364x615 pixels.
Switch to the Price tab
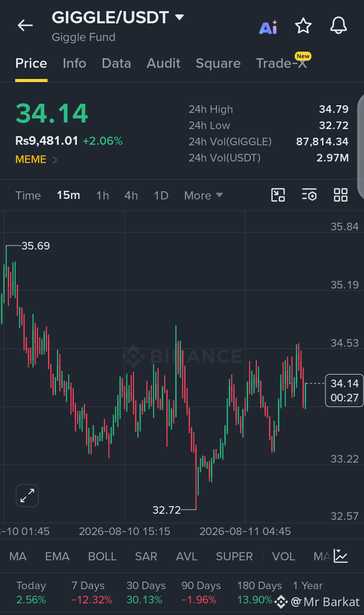point(31,63)
